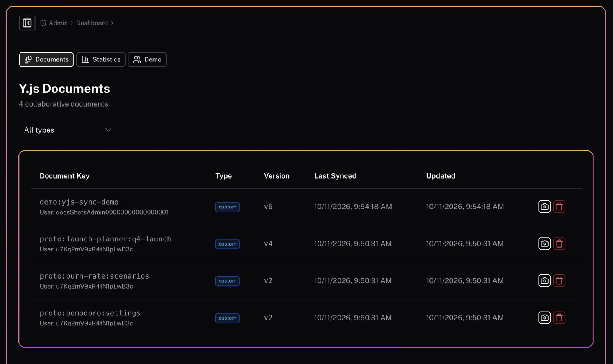Delete the proto:launch-planner:q4-launch document
The width and height of the screenshot is (613, 364).
click(x=559, y=244)
